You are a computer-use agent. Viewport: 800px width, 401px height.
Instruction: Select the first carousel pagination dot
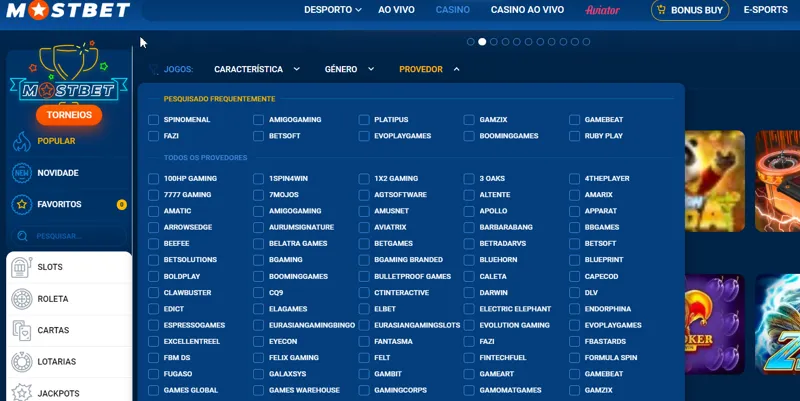(471, 42)
